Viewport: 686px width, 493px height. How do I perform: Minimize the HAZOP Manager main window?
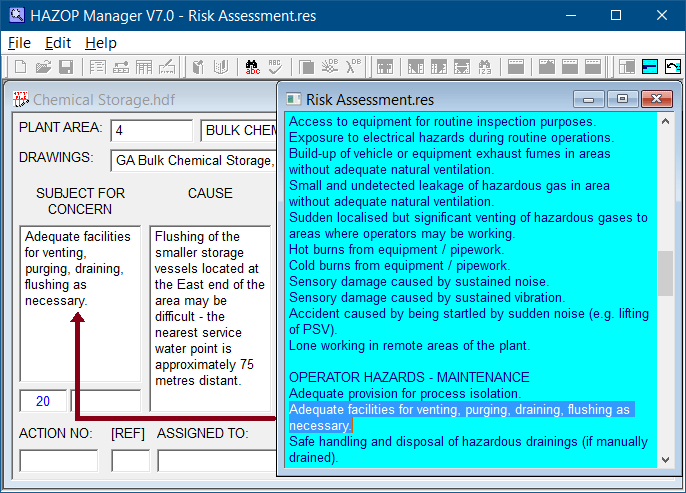pyautogui.click(x=570, y=15)
